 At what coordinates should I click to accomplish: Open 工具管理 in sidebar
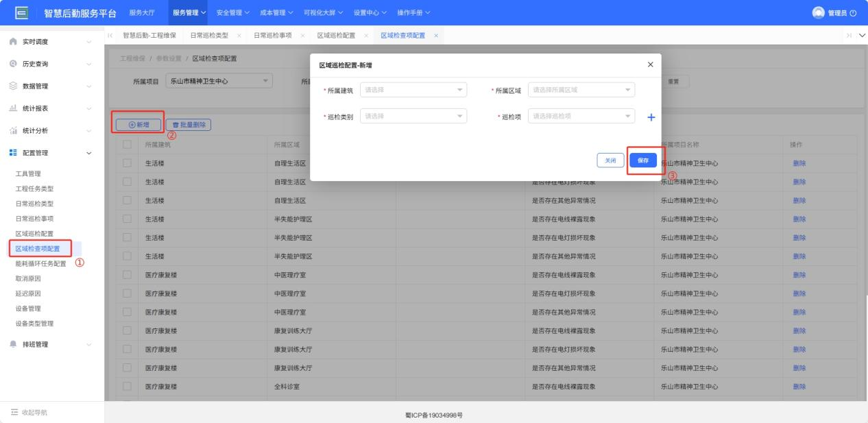(x=29, y=173)
